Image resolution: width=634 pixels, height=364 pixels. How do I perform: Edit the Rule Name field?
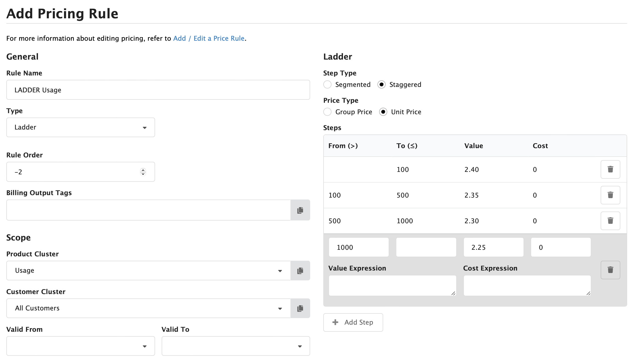click(x=158, y=90)
